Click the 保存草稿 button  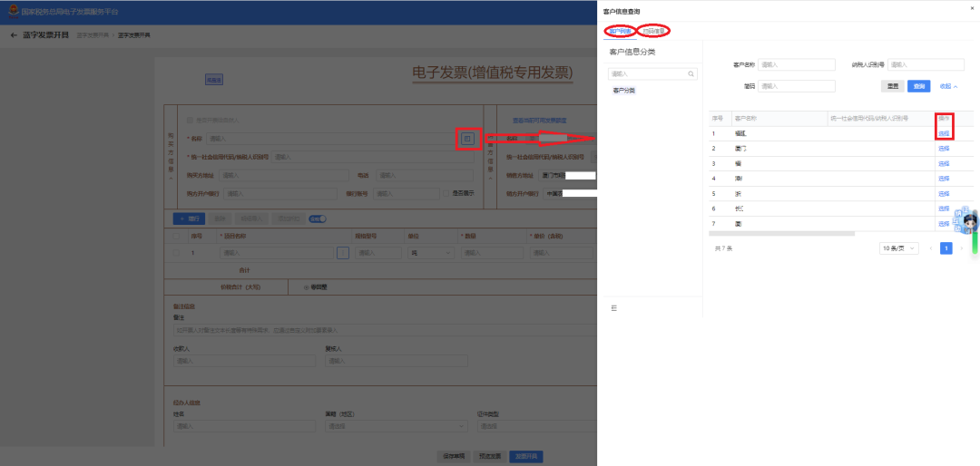point(454,456)
